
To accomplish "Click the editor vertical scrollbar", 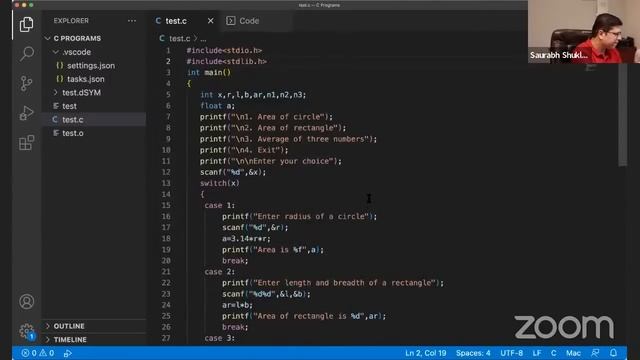I will [622, 114].
